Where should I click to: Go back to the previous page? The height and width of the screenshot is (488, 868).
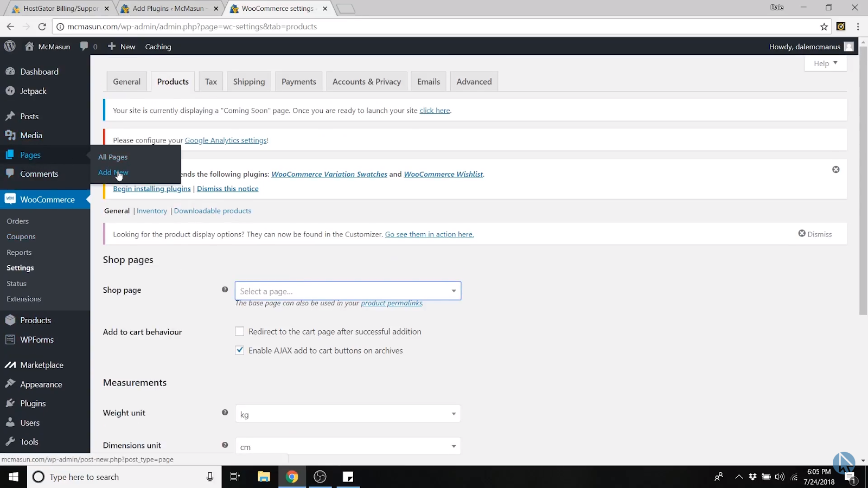[x=10, y=27]
